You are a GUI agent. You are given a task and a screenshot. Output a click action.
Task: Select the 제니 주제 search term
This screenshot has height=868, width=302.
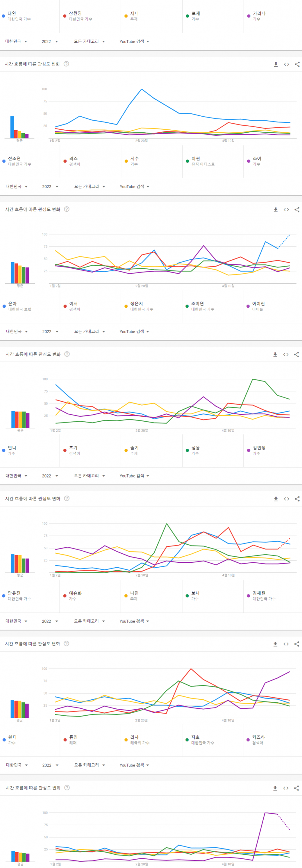tap(134, 16)
